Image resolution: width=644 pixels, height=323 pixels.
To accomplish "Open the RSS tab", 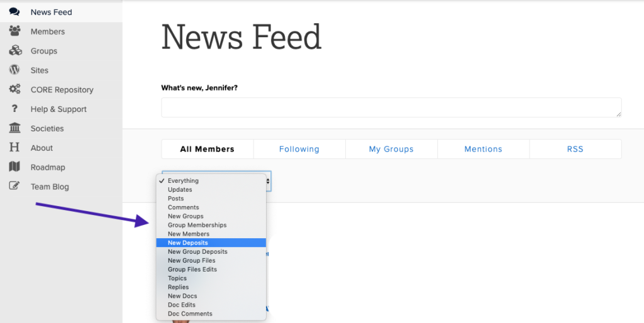I will 575,149.
